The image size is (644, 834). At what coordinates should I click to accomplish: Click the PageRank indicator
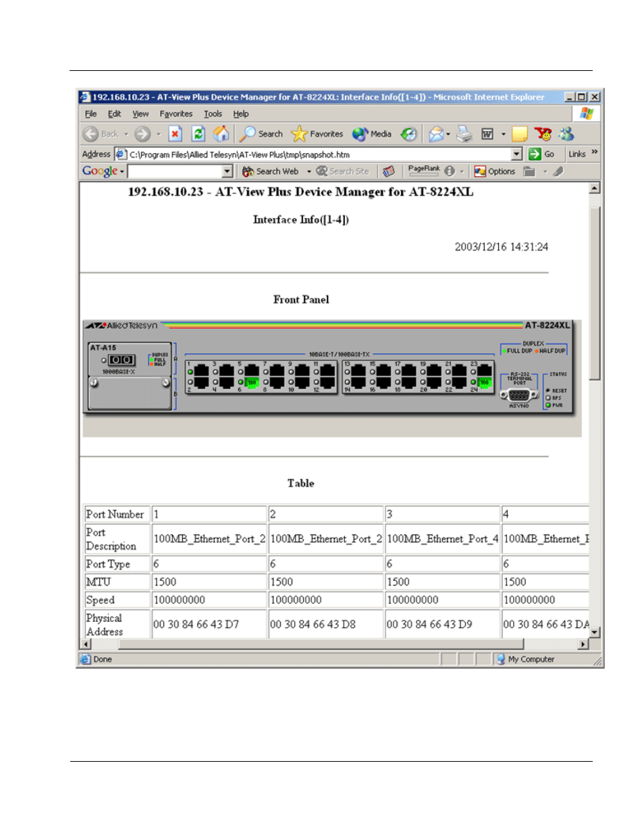coord(424,170)
